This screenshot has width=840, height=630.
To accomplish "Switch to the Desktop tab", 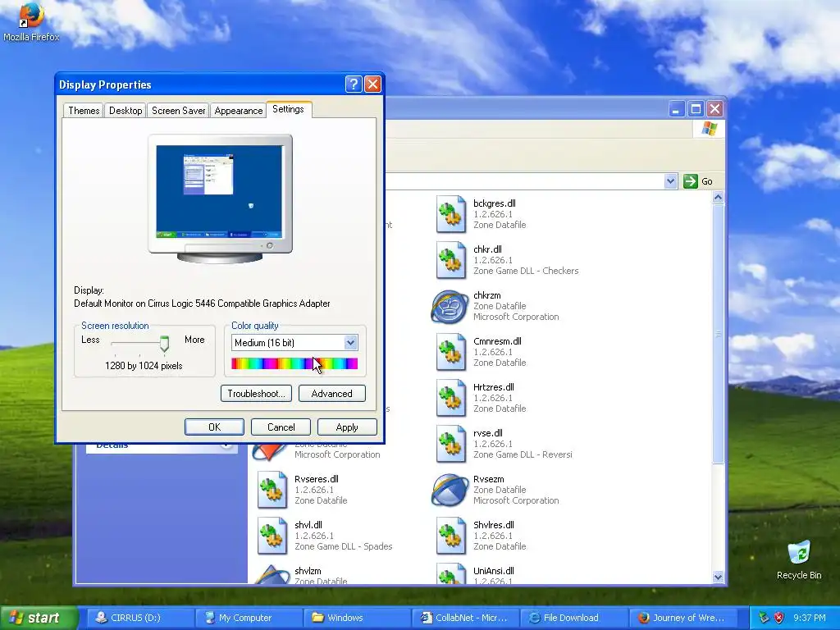I will pos(126,111).
